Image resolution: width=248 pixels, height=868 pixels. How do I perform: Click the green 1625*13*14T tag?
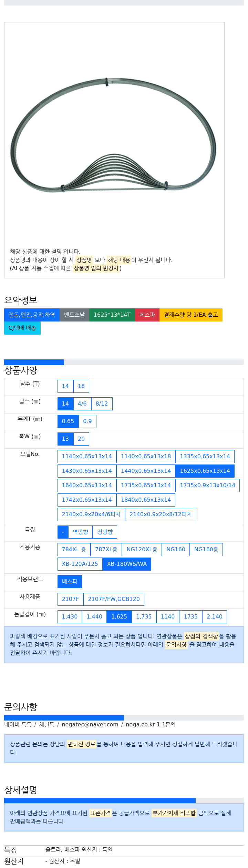112,315
